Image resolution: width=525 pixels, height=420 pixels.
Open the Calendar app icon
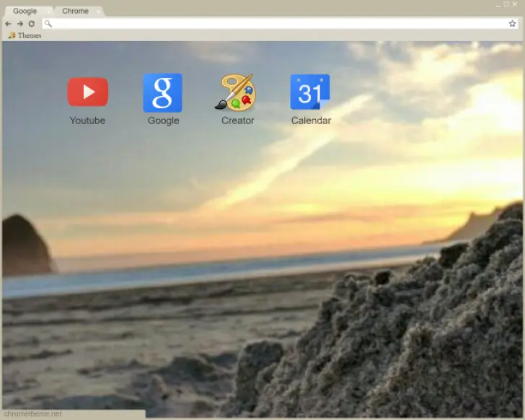[310, 92]
